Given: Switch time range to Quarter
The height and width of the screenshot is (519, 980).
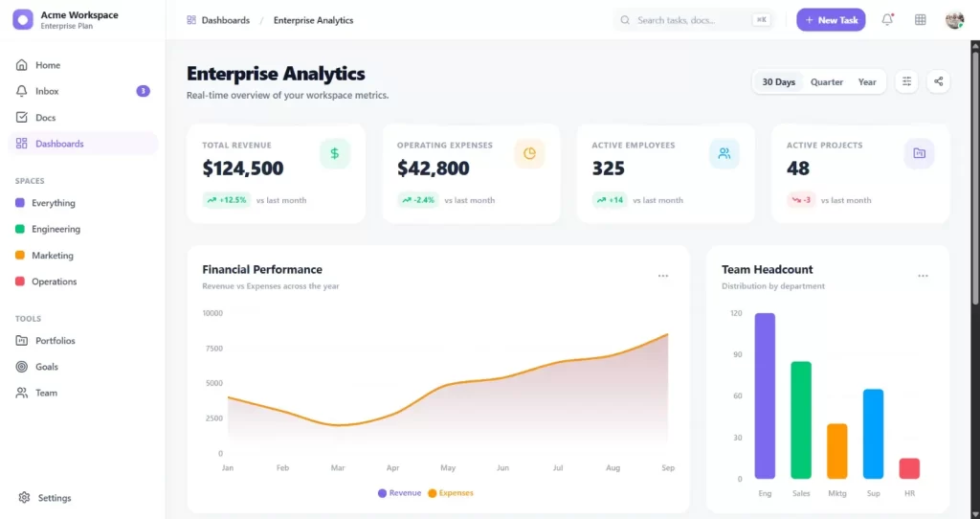Looking at the screenshot, I should (x=827, y=82).
